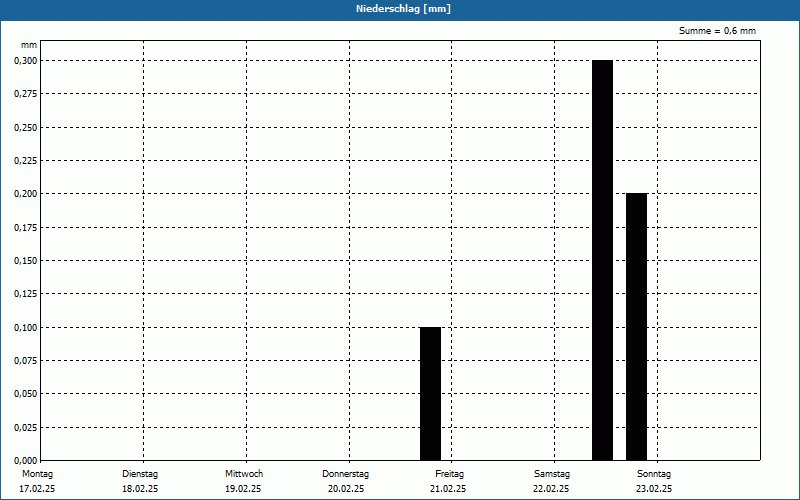Click the date 21.02.25
The width and height of the screenshot is (800, 500).
(448, 489)
